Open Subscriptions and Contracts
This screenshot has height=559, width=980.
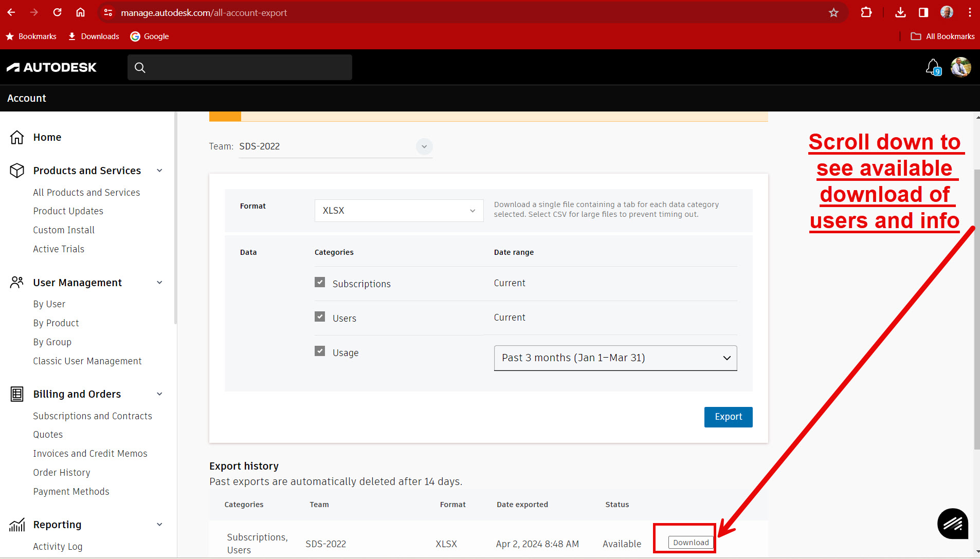[x=93, y=416]
